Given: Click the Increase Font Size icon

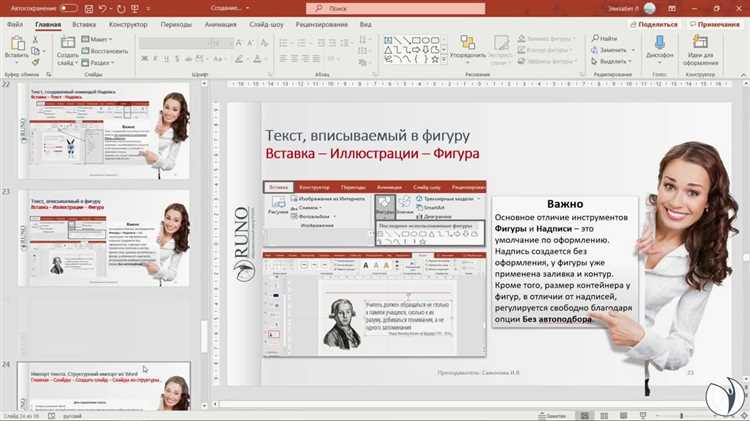Looking at the screenshot, I should (x=239, y=44).
